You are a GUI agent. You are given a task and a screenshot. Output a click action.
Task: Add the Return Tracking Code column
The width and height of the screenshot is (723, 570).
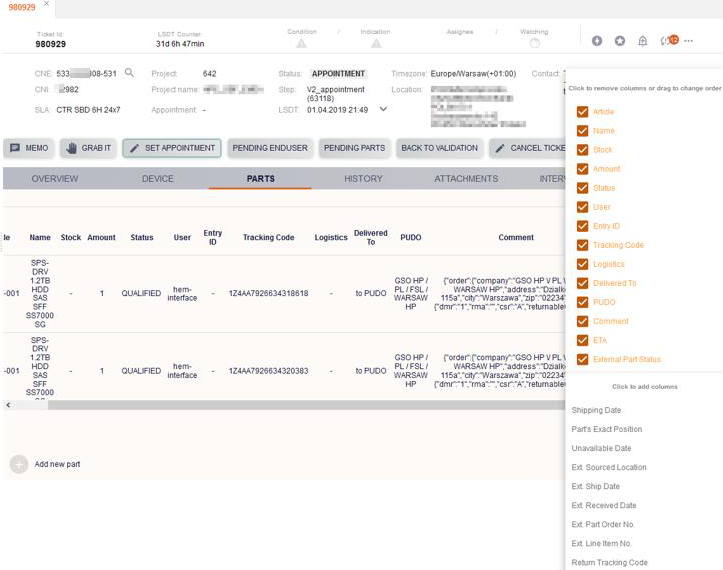(610, 563)
